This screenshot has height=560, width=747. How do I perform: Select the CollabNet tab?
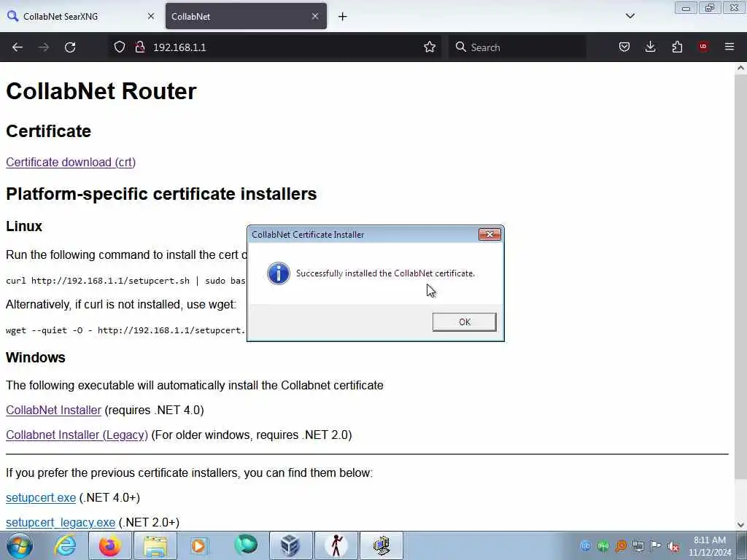click(x=239, y=17)
